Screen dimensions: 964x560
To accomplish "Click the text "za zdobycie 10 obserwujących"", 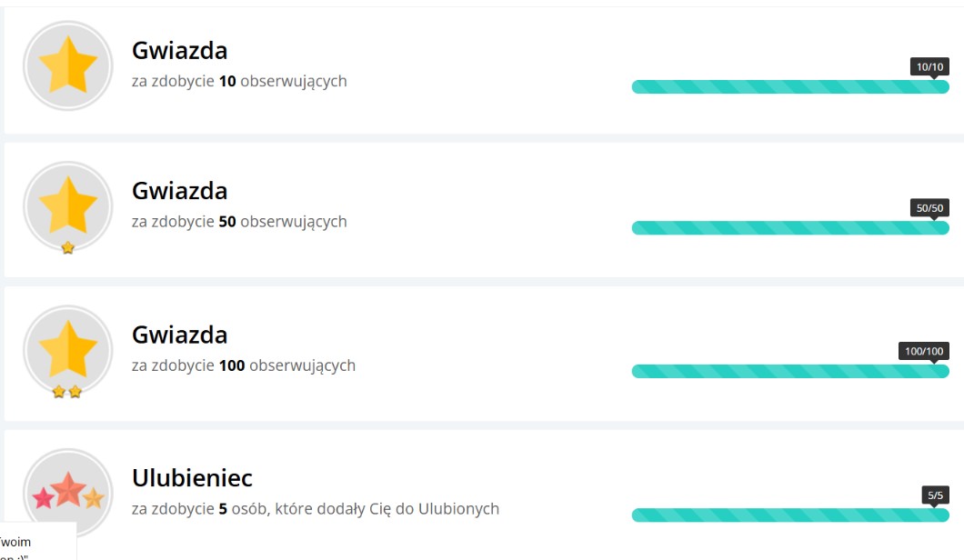I will 239,81.
